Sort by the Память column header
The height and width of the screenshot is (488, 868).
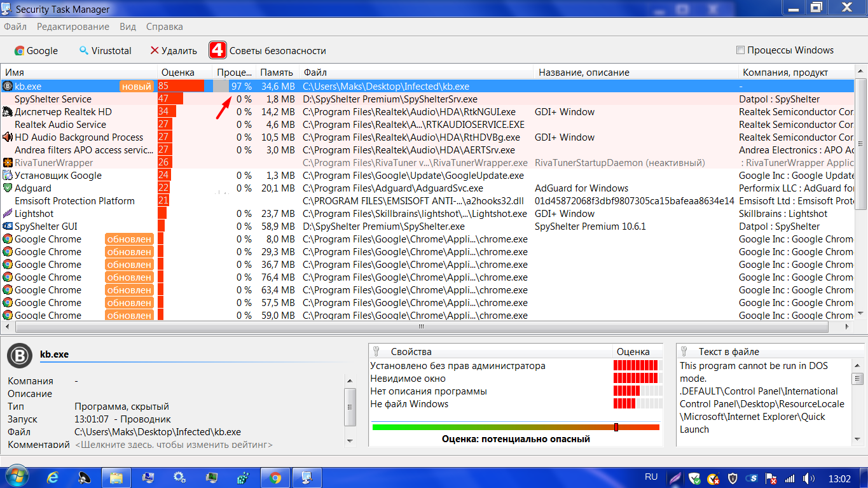(277, 73)
